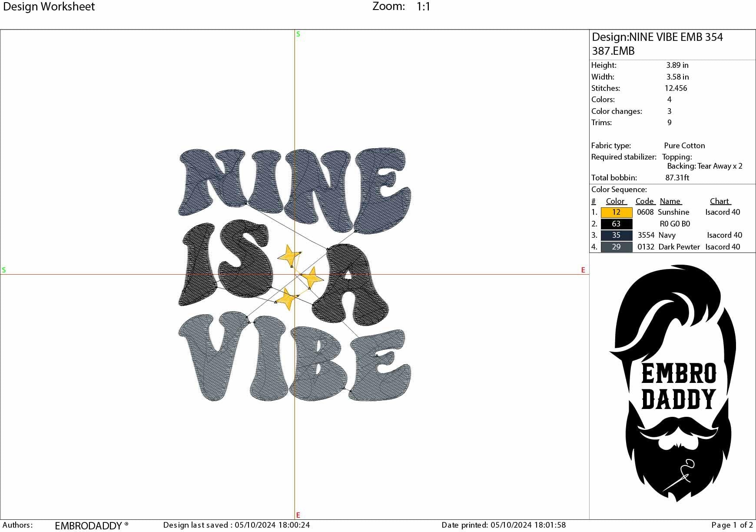The height and width of the screenshot is (532, 756).
Task: Click the top yellow star
Action: [x=289, y=256]
